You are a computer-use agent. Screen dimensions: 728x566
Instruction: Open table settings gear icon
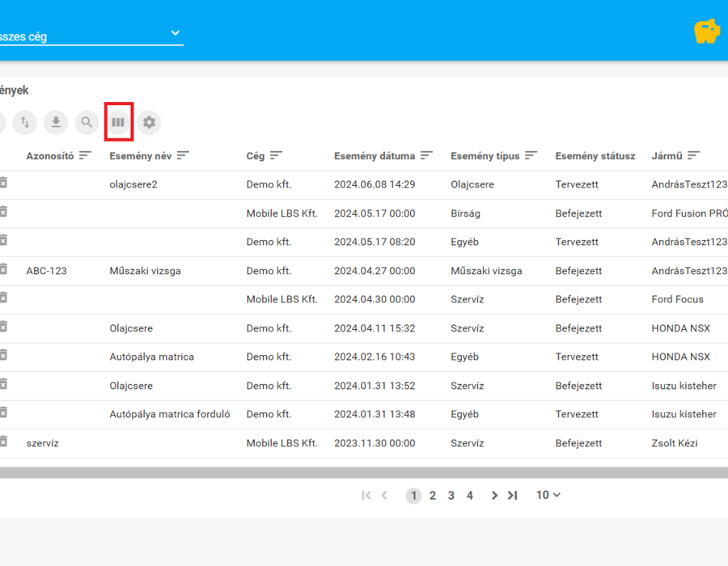pos(149,122)
